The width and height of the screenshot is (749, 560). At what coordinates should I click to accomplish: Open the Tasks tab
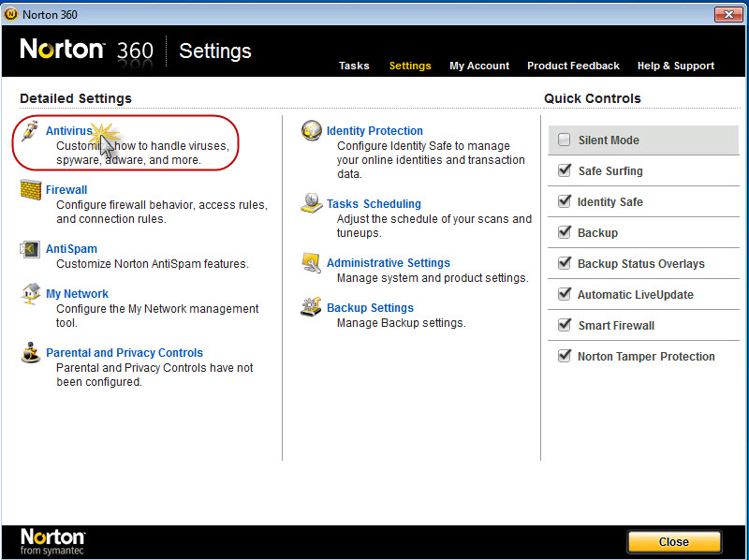pyautogui.click(x=354, y=66)
